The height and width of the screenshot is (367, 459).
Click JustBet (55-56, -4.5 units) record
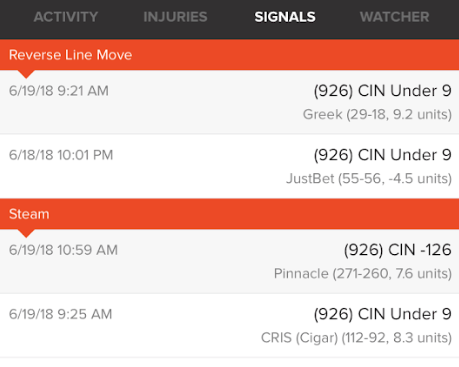[x=369, y=179]
